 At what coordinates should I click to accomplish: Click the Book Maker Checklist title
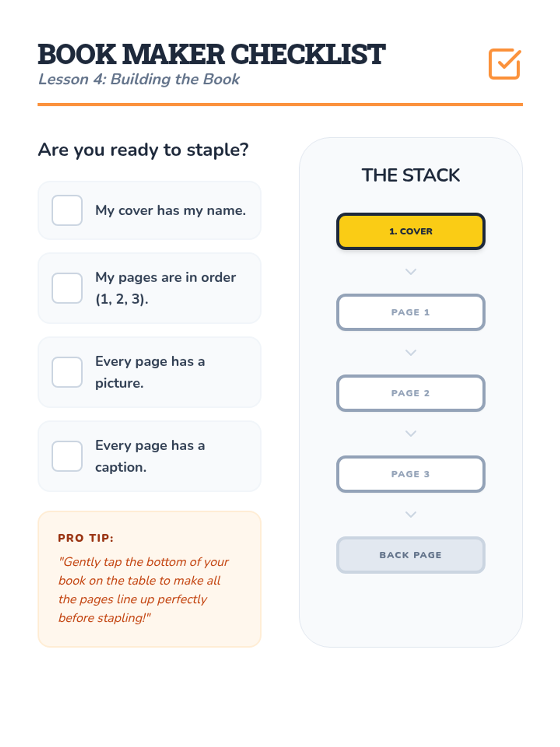click(x=211, y=54)
